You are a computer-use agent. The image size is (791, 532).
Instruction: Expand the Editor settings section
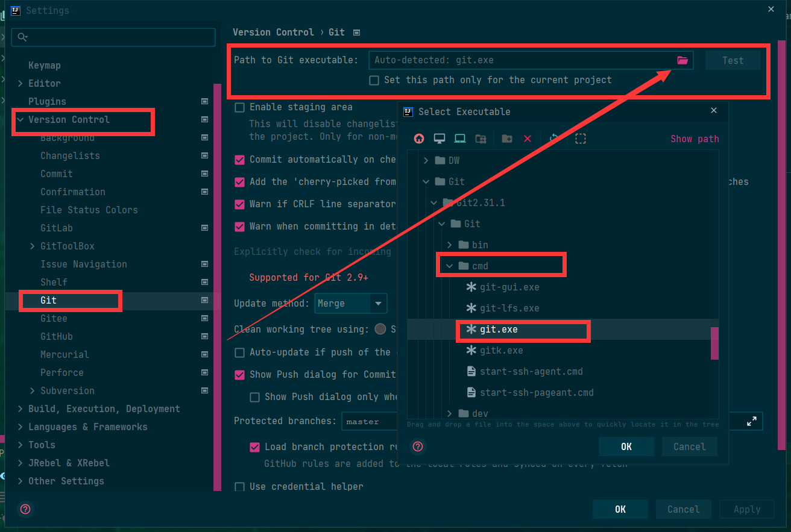tap(20, 84)
